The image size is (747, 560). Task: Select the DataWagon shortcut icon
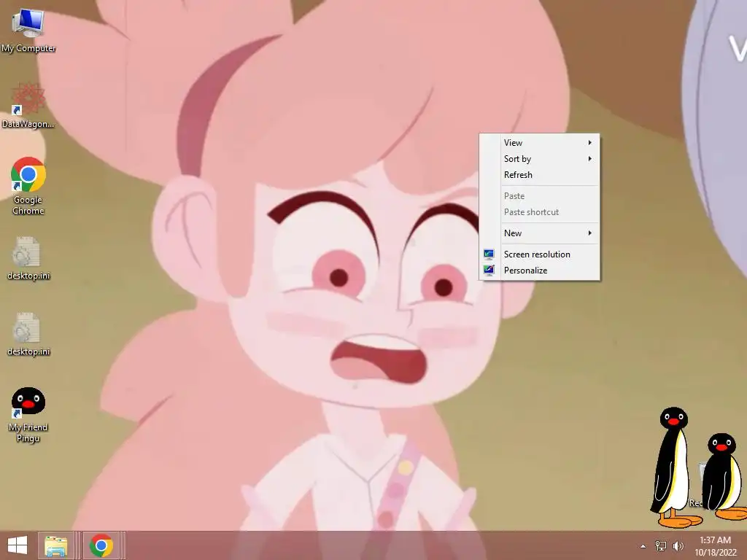point(28,106)
